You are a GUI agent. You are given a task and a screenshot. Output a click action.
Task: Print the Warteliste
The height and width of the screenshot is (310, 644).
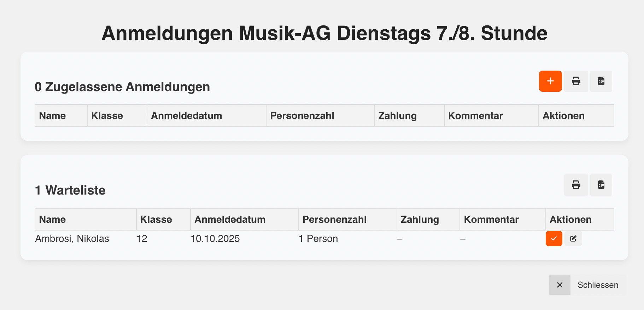point(576,185)
